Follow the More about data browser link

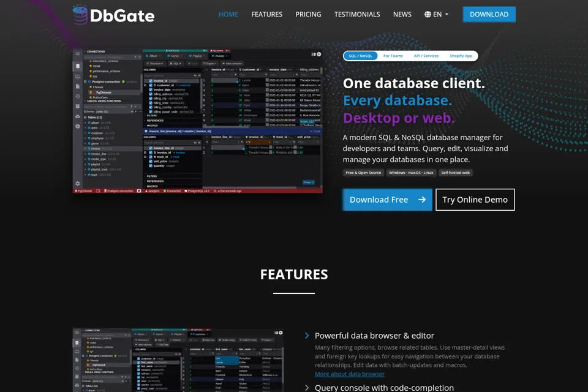(350, 374)
